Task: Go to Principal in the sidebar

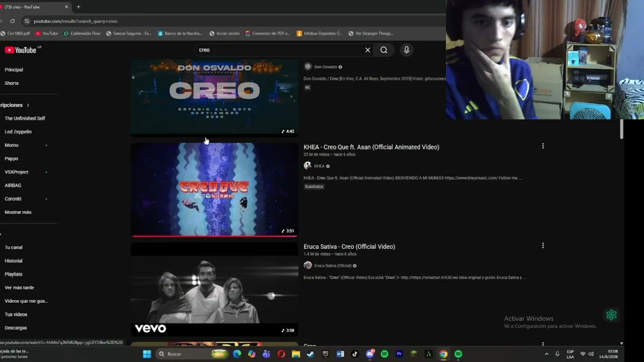Action: pos(14,70)
